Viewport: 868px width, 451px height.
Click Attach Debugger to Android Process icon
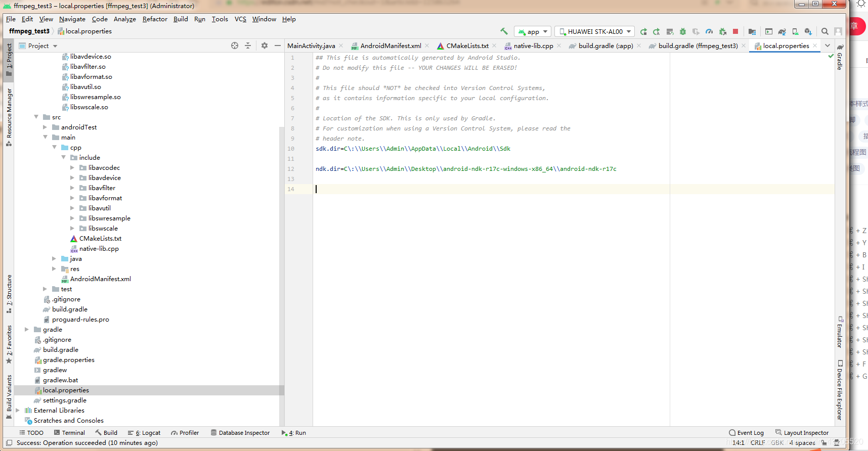coord(722,31)
